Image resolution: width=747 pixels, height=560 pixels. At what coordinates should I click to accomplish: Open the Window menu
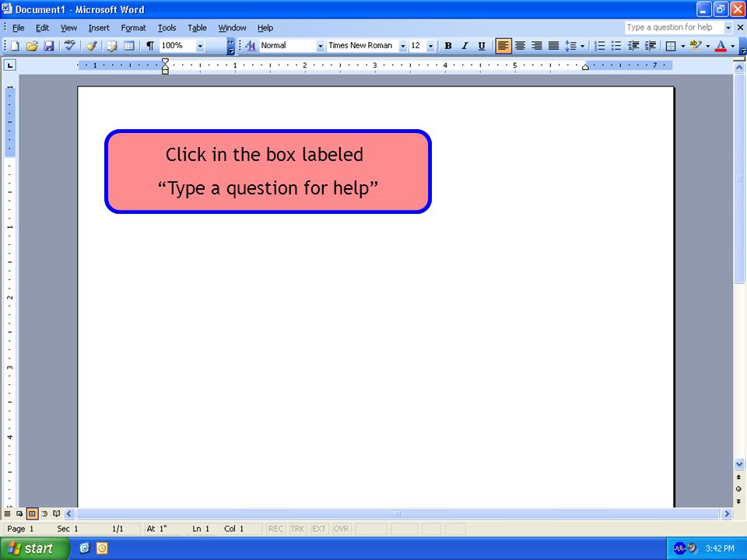point(232,28)
